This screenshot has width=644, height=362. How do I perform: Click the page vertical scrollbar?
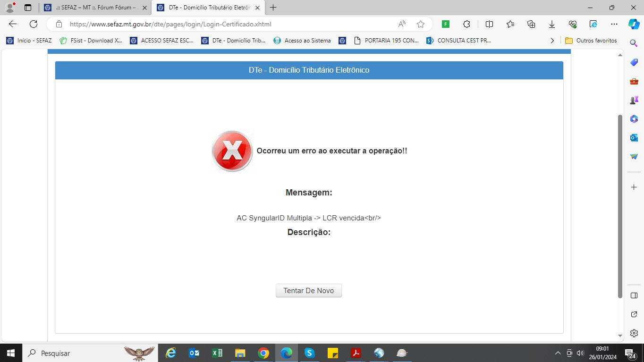pyautogui.click(x=620, y=206)
